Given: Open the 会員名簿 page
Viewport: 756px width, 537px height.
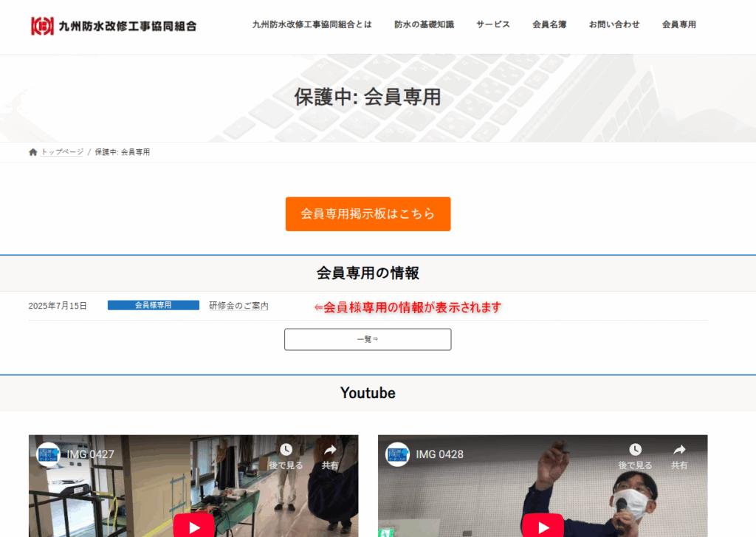Looking at the screenshot, I should click(549, 24).
